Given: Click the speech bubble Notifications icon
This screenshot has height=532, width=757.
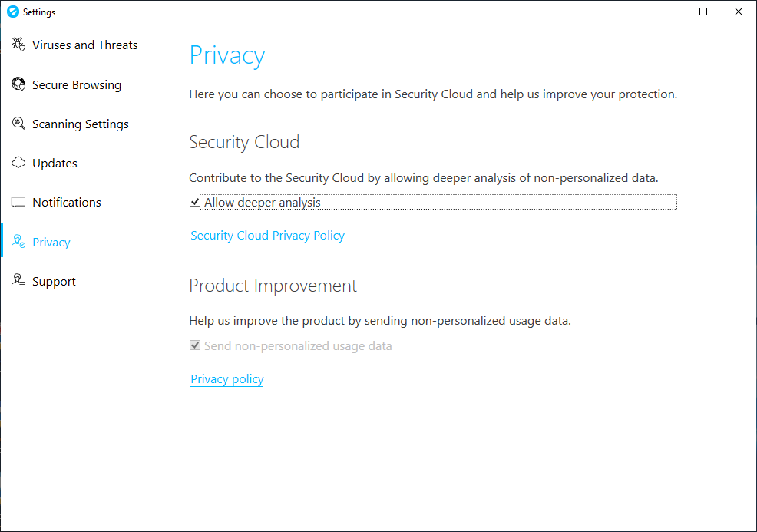Looking at the screenshot, I should (18, 203).
